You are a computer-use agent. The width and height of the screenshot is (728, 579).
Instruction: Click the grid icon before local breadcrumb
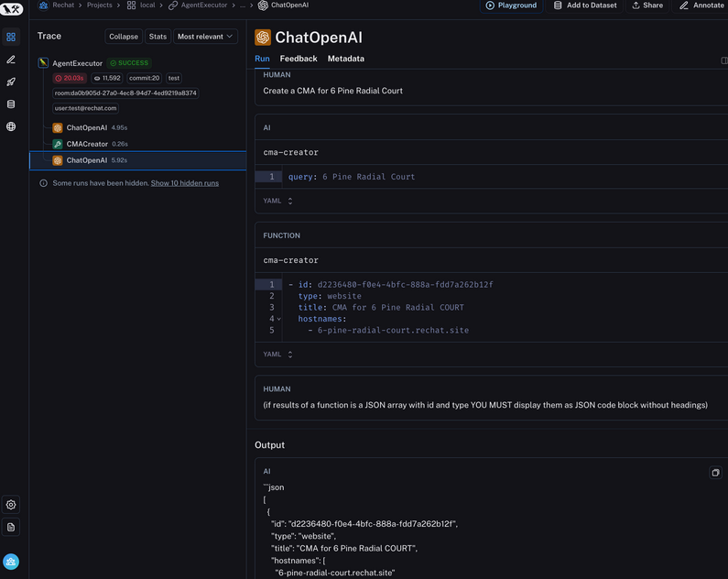coord(131,5)
